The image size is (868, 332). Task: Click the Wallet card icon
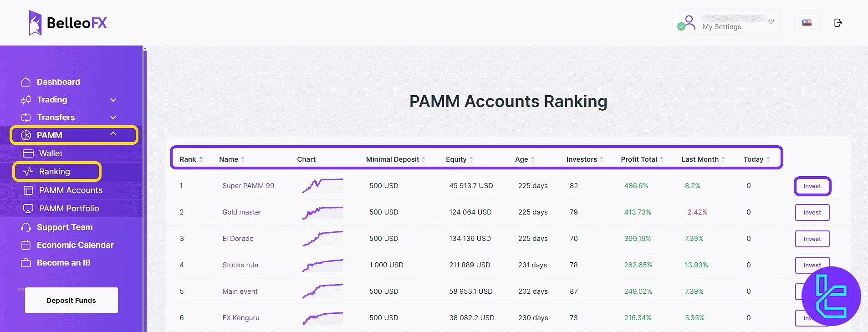tap(28, 153)
